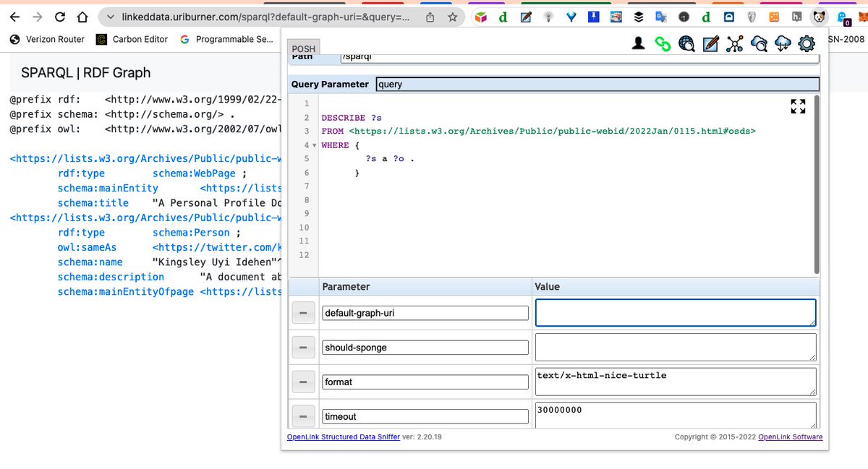Remove the timeout parameter row

tap(303, 416)
